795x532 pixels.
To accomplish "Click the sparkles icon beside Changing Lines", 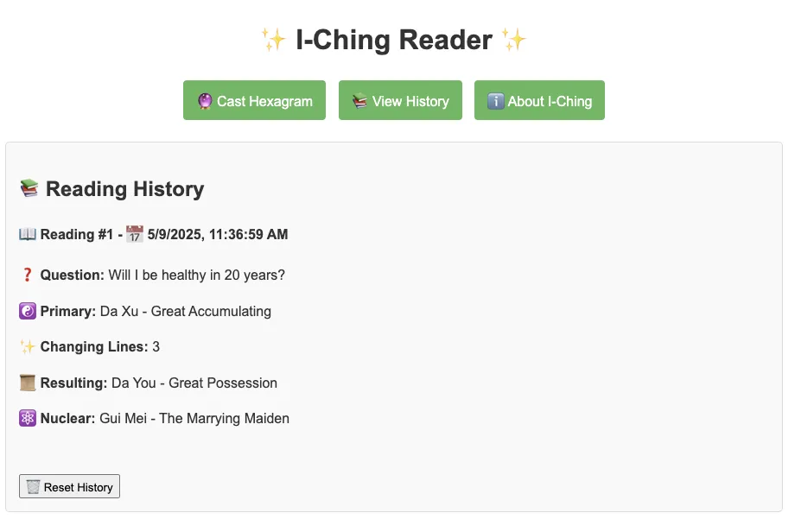I will point(28,346).
